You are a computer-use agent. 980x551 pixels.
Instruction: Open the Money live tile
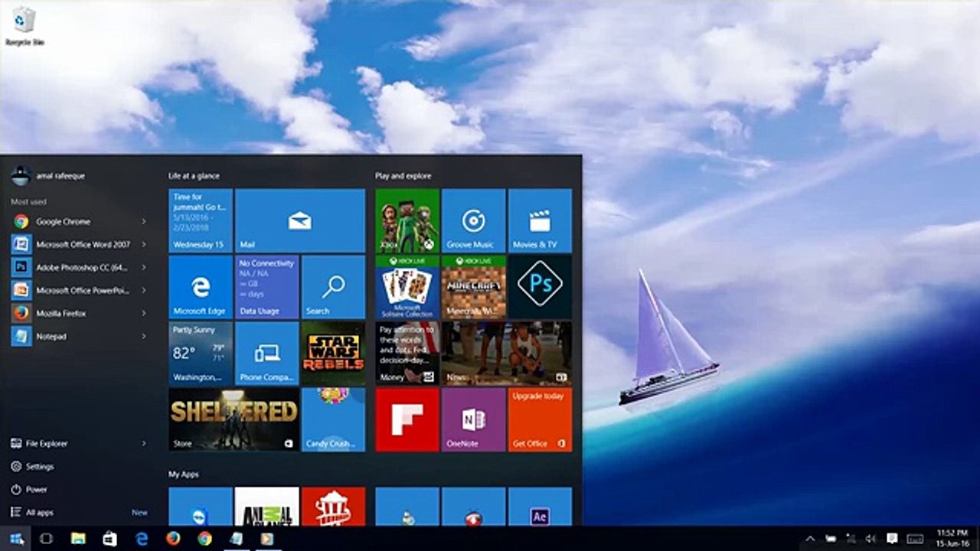[407, 354]
